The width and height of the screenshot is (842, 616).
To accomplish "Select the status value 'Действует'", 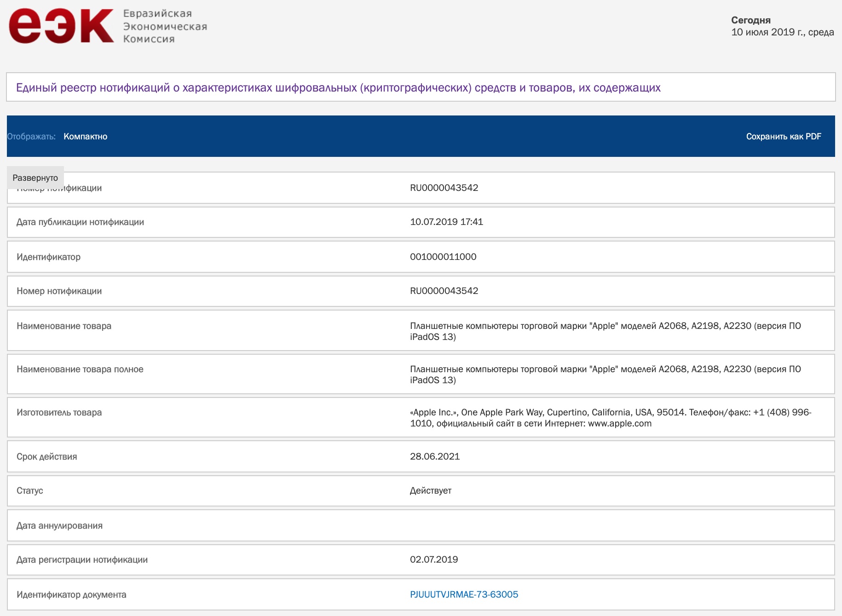I will coord(431,491).
